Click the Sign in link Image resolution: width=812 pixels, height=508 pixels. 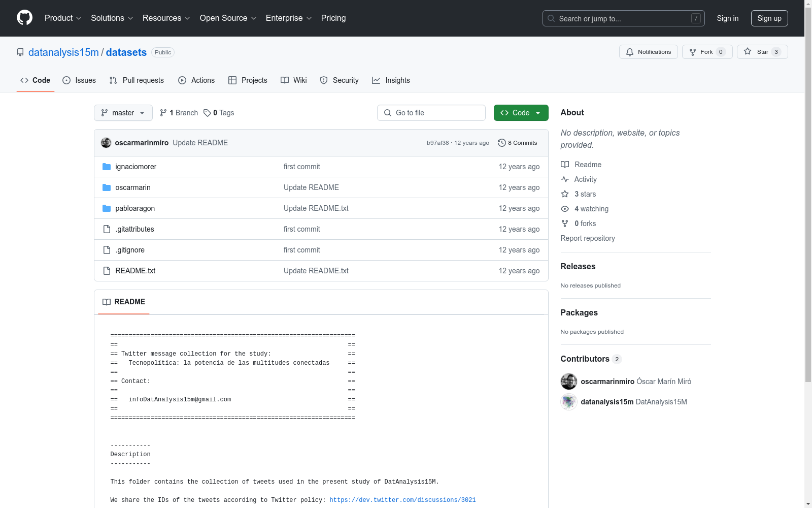pyautogui.click(x=728, y=18)
